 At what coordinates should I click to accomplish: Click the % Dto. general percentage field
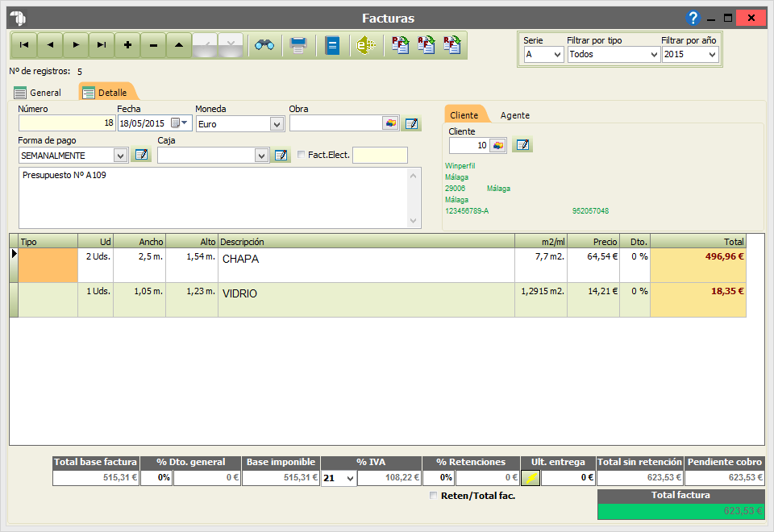156,478
